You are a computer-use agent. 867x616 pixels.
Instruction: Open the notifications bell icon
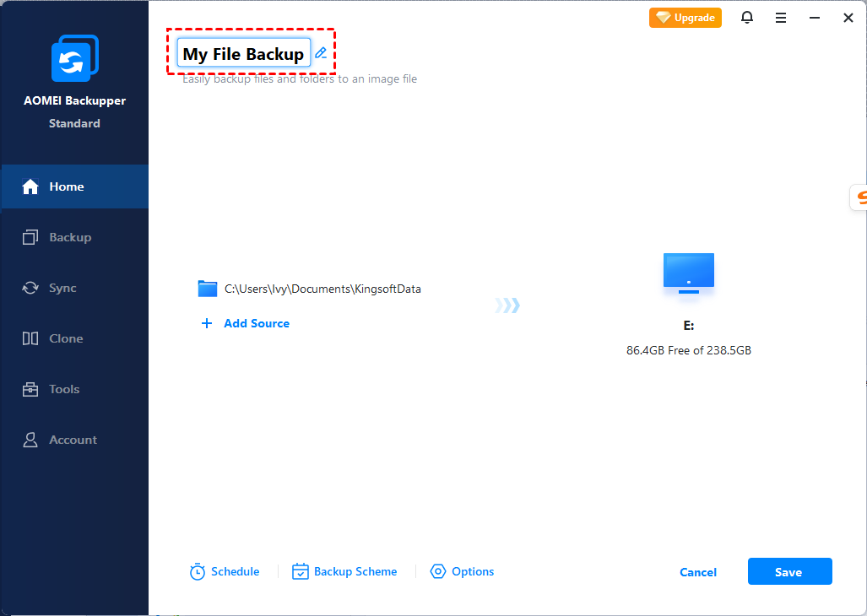pyautogui.click(x=747, y=18)
